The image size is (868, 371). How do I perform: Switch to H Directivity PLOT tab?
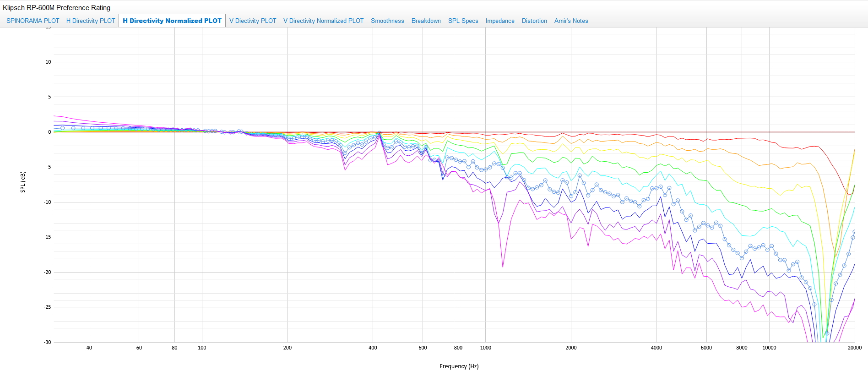[91, 21]
